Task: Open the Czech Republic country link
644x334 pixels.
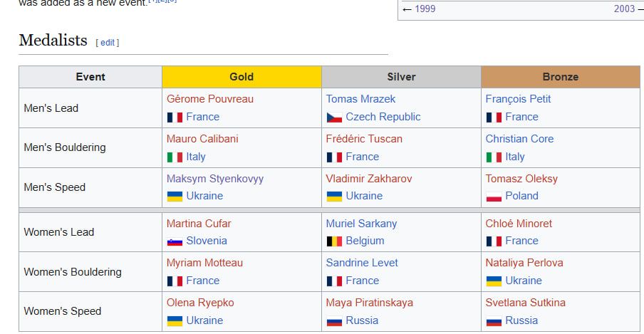Action: (x=383, y=117)
